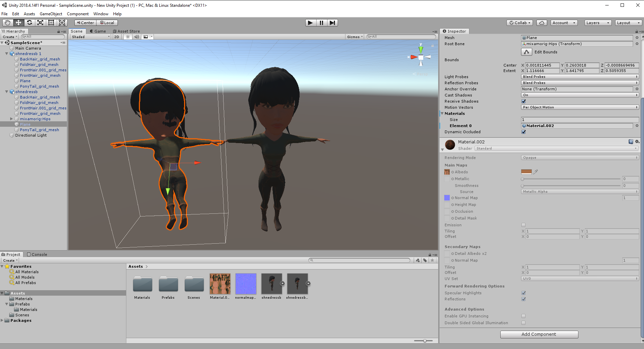Screen dimensions: 644x349
Task: Click the eyedropper next to Albedo color
Action: [x=536, y=172]
